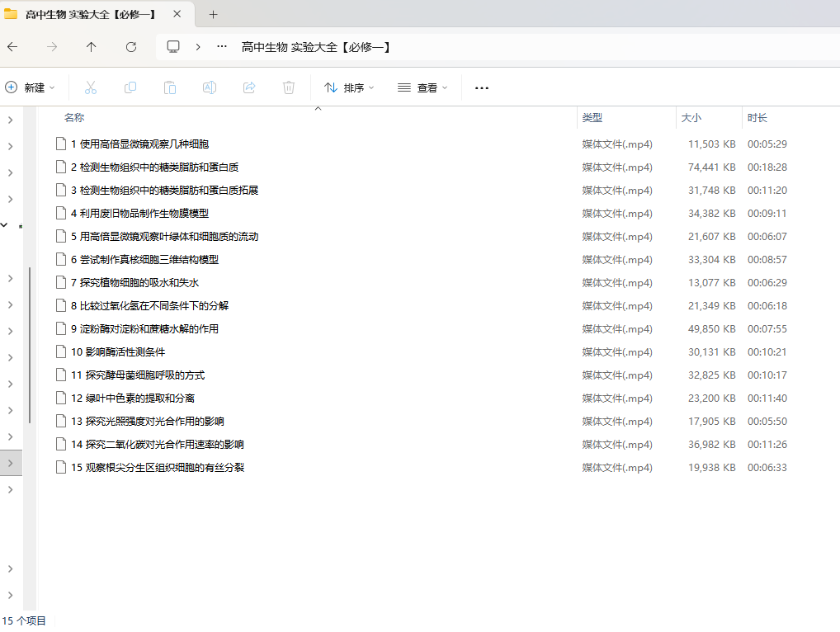Click the Rename icon in toolbar
This screenshot has width=840, height=632.
point(210,87)
